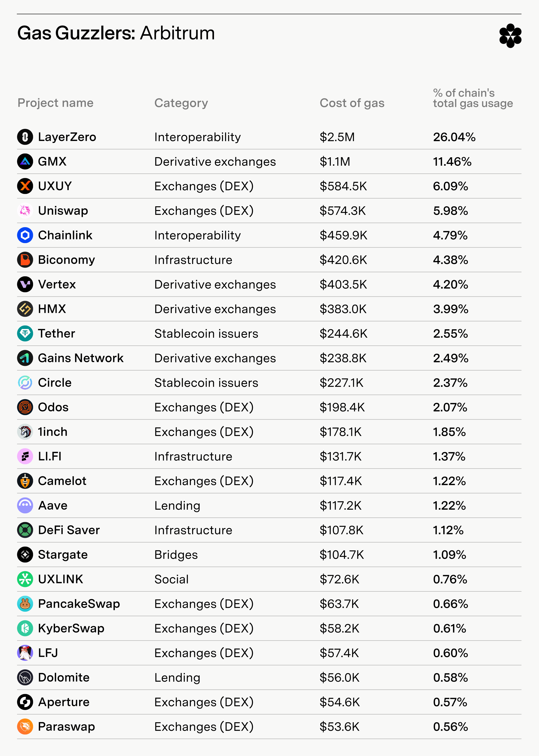Viewport: 539px width, 756px height.
Task: Select the Uniswap unicorn logo
Action: coord(25,211)
